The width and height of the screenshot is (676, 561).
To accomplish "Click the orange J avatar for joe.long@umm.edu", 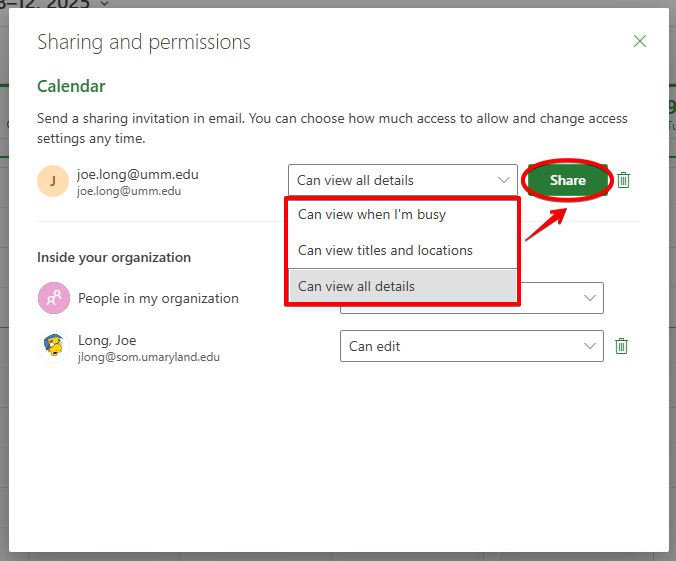I will pyautogui.click(x=53, y=181).
